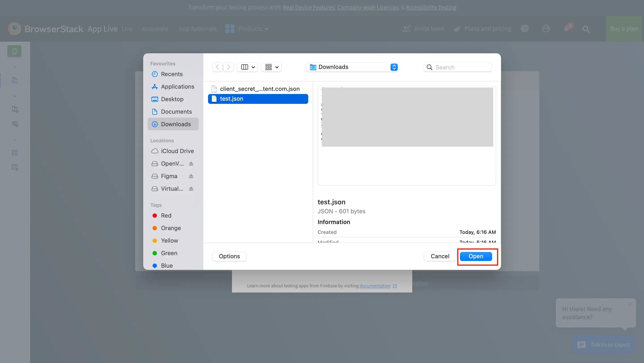Open the grouping options dropdown

pyautogui.click(x=271, y=67)
